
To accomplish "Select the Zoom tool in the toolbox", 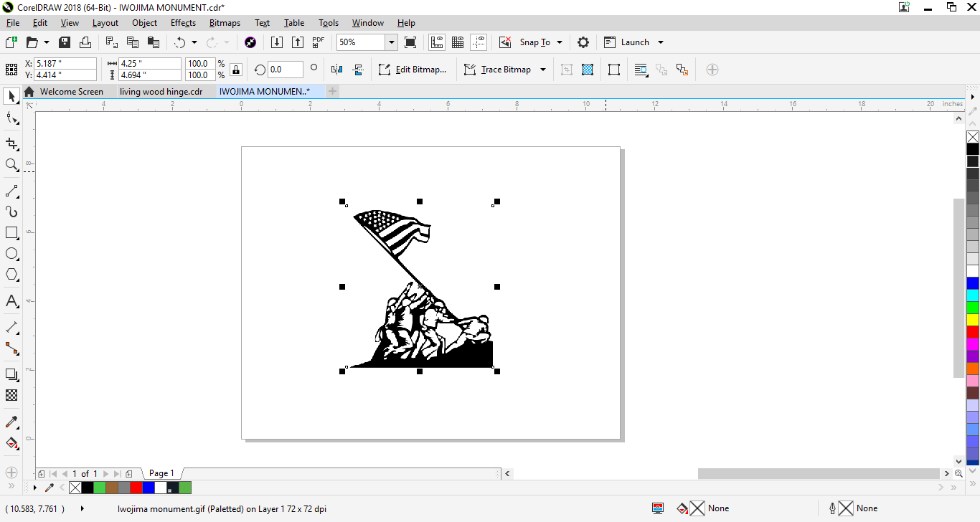I will pos(11,165).
